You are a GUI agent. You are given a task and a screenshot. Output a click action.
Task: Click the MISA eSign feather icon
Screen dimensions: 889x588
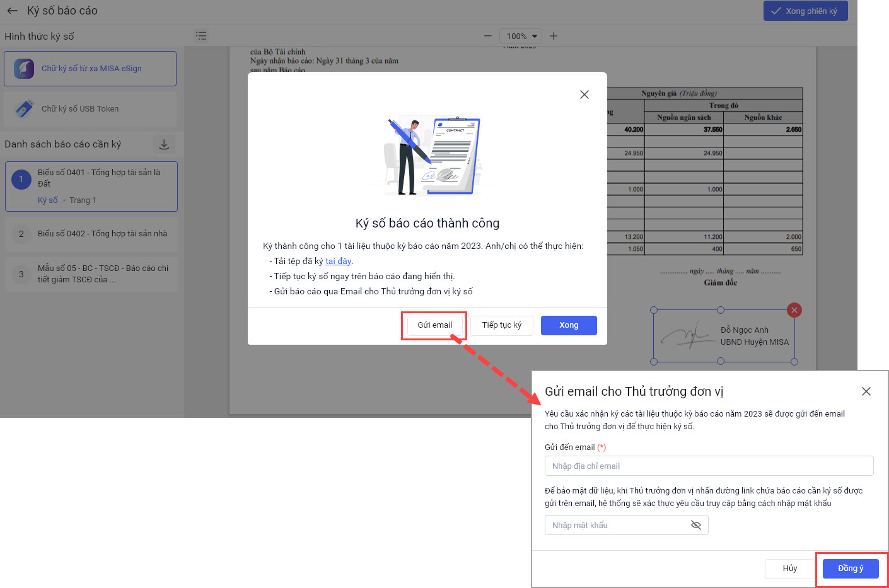click(x=24, y=69)
